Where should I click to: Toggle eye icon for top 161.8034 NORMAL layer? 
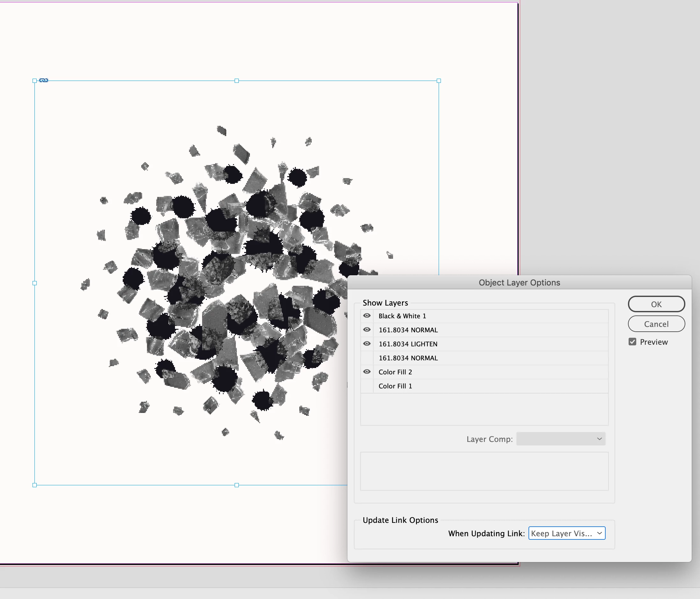click(367, 329)
